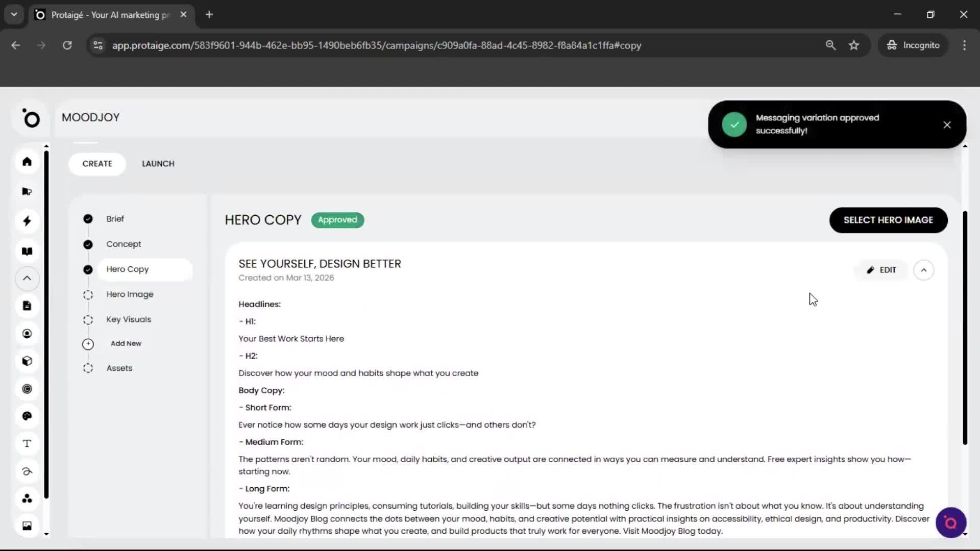Collapse the sidebar with the chevron
This screenshot has height=551, width=980.
pos(27,279)
